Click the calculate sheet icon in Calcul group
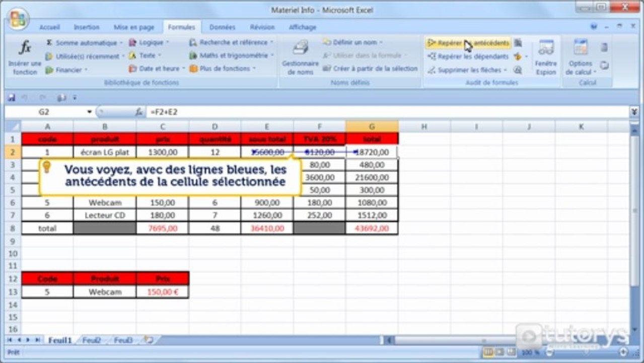The image size is (644, 363). 605,65
